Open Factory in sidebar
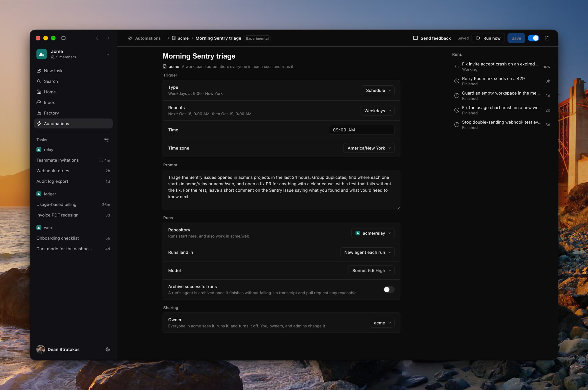The width and height of the screenshot is (588, 390). tap(73, 113)
